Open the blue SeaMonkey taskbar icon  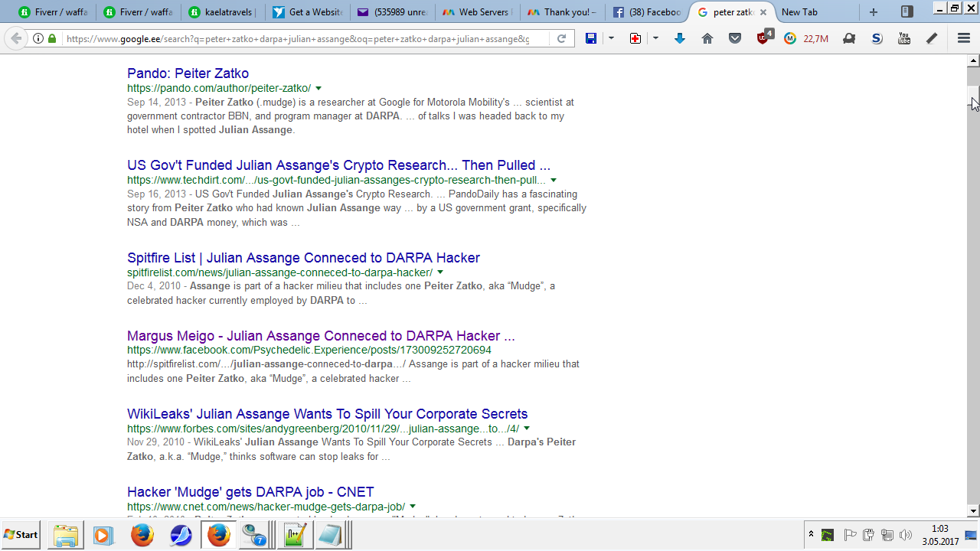(181, 535)
